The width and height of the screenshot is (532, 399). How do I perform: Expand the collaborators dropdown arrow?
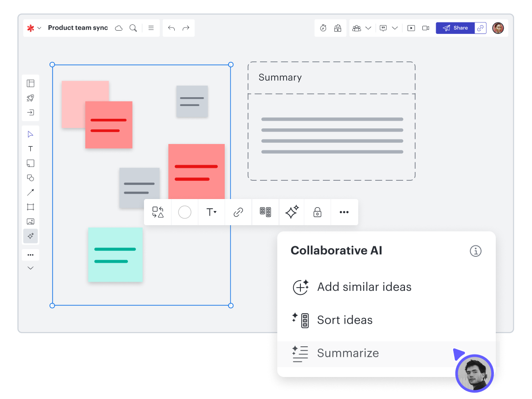[x=368, y=28]
